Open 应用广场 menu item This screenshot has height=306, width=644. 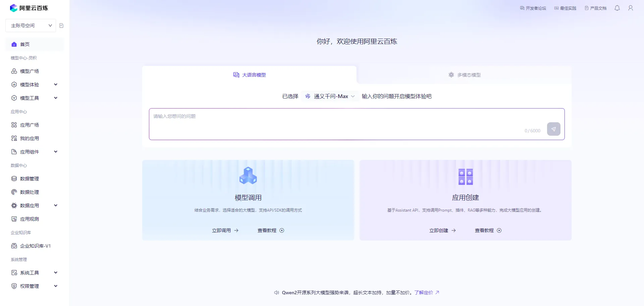[35, 125]
